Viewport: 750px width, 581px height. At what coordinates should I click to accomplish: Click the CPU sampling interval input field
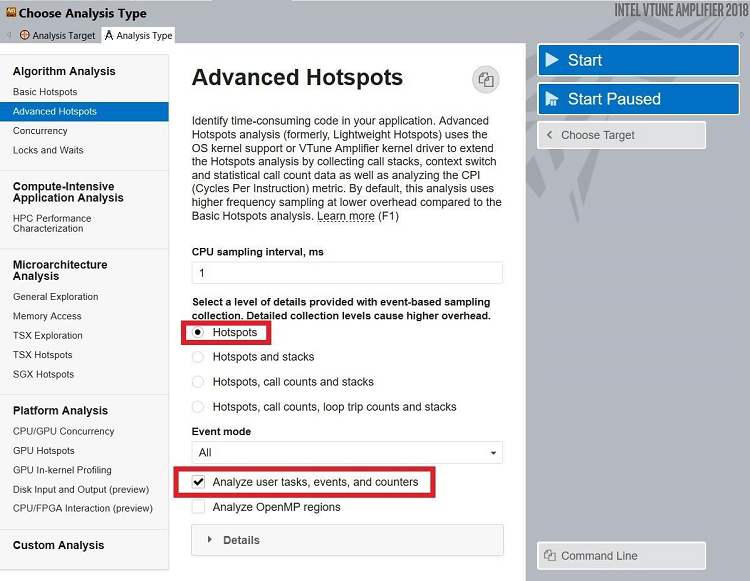tap(347, 273)
